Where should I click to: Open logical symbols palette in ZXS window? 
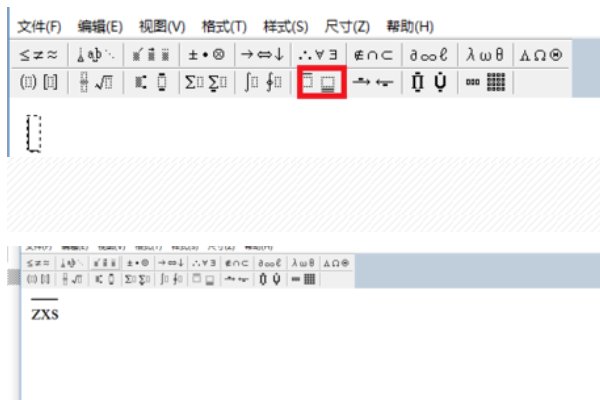204,263
